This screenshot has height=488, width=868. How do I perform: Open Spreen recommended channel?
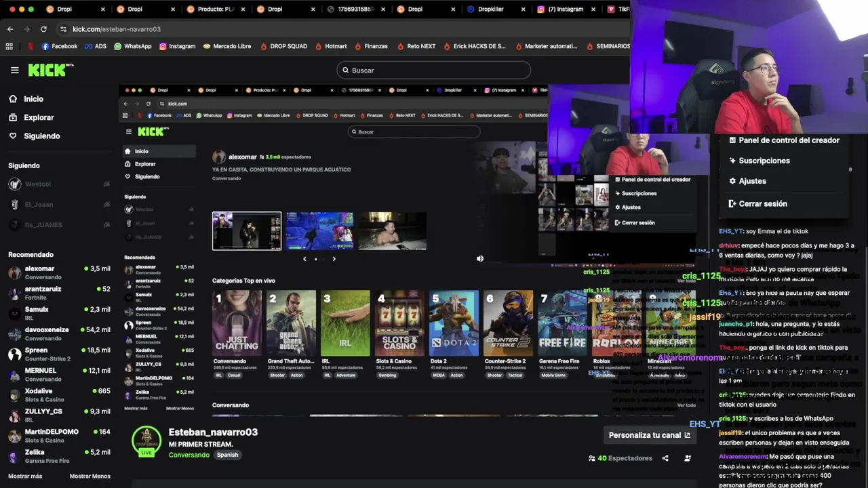click(59, 354)
